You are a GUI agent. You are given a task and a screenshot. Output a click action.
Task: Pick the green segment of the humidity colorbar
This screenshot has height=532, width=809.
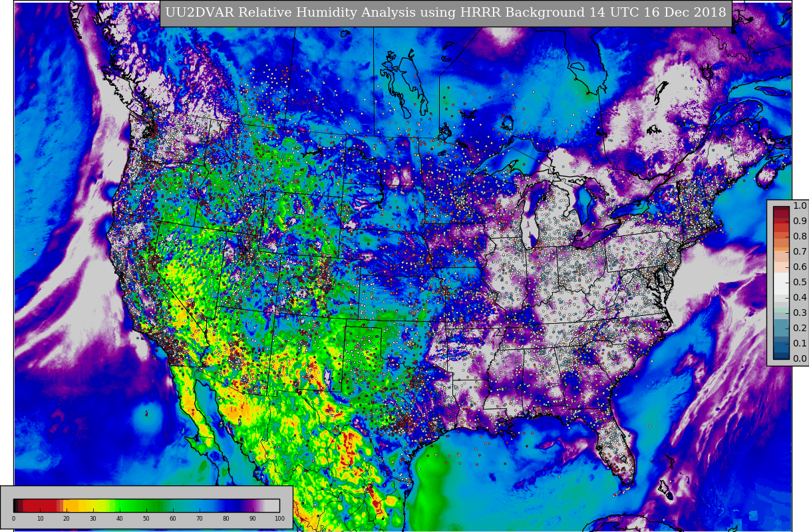140,505
